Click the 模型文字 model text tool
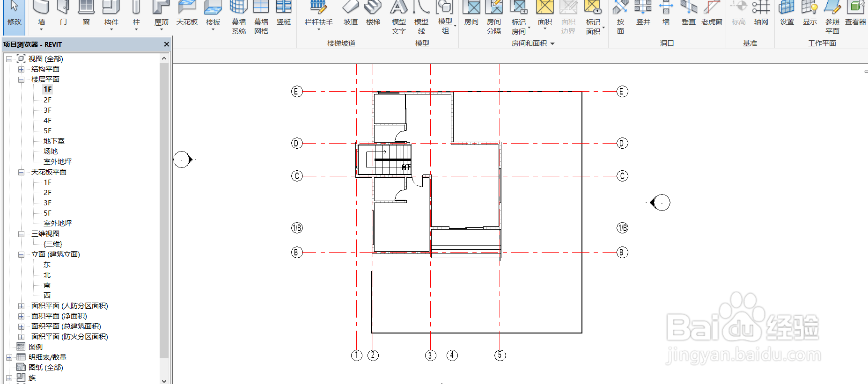Image resolution: width=868 pixels, height=384 pixels. 399,18
